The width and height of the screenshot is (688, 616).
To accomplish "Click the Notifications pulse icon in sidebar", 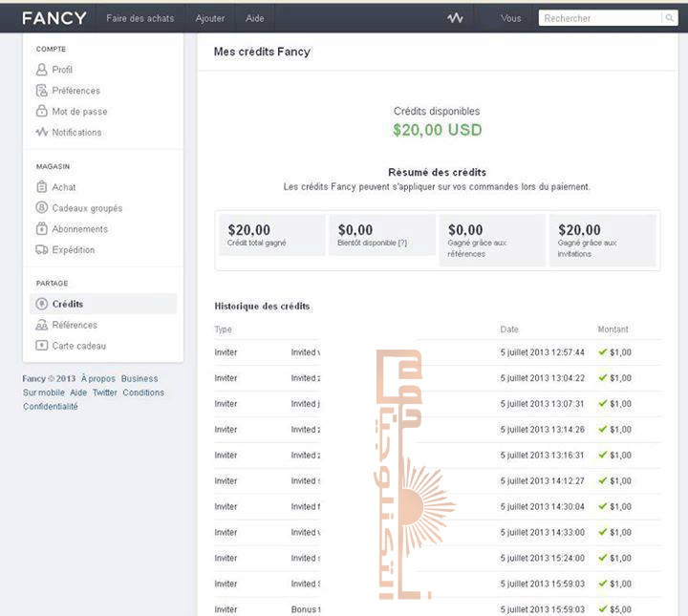I will tap(42, 132).
